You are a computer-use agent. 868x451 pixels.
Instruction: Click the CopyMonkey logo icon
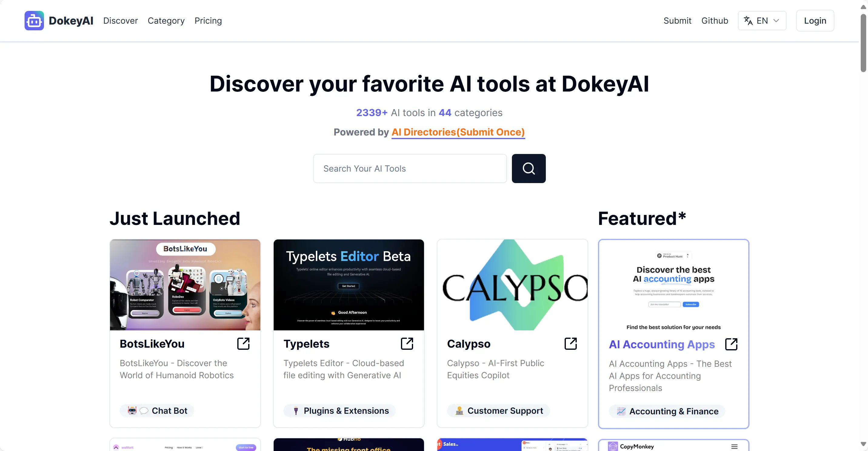613,446
